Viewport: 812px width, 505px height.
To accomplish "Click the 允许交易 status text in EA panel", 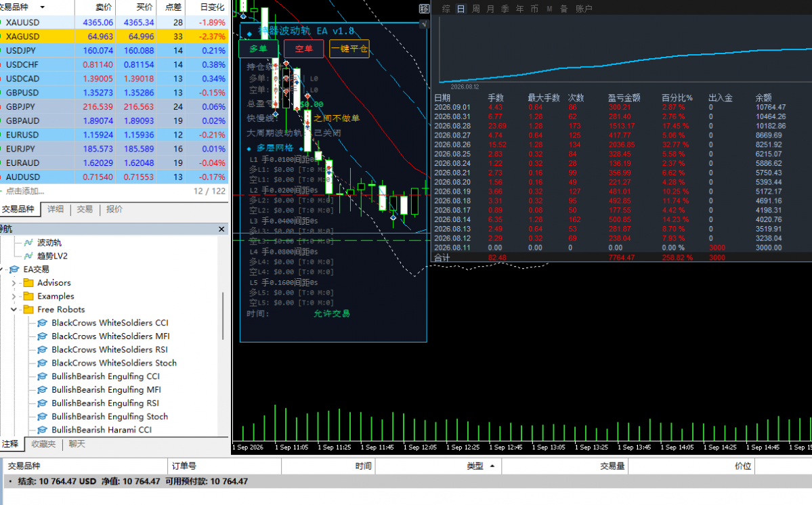I will point(332,313).
